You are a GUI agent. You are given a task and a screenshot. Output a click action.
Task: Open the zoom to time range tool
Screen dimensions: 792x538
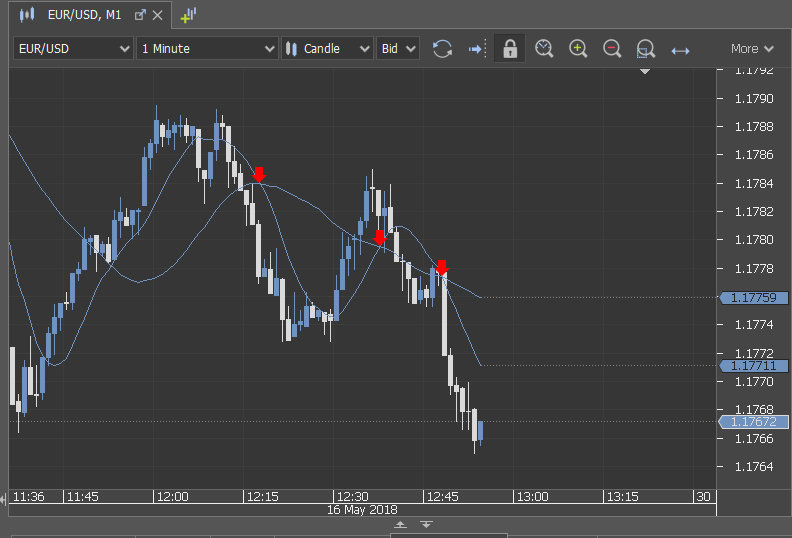point(544,49)
